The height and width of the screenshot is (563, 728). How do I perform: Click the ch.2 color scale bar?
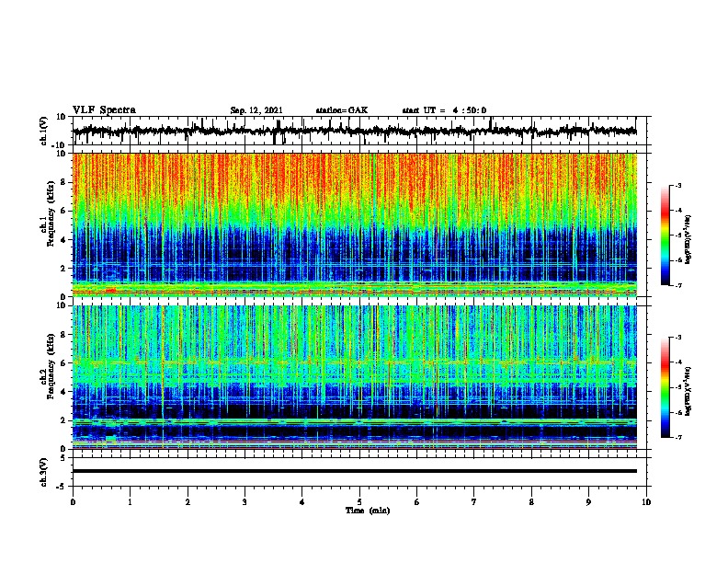point(665,387)
